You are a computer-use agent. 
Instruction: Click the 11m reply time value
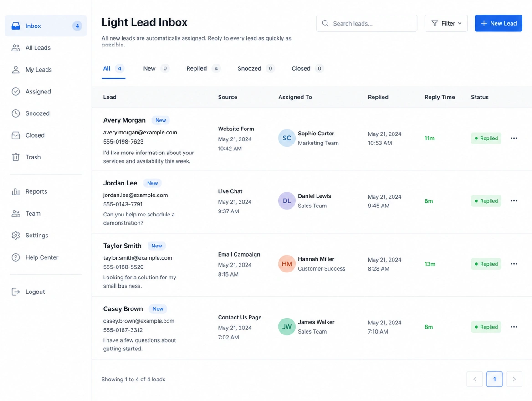[x=429, y=138]
